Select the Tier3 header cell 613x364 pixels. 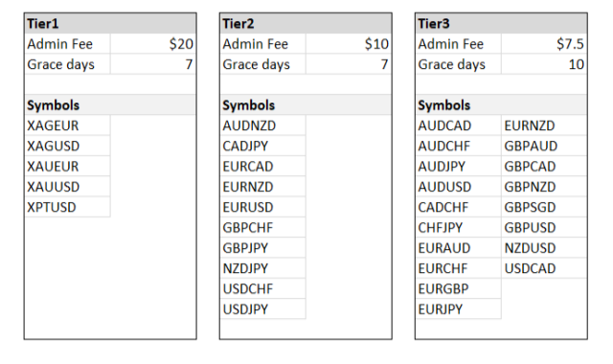coord(501,23)
